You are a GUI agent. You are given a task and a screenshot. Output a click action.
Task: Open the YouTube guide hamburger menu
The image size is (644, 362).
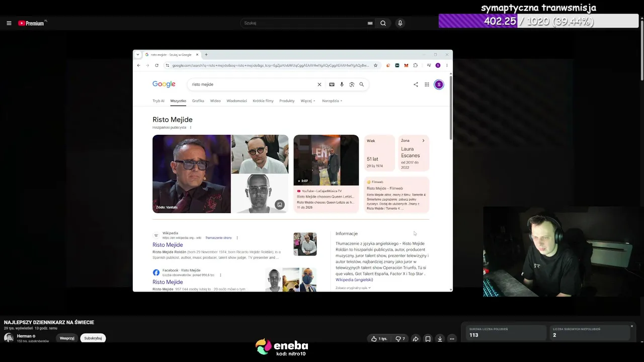[x=9, y=23]
